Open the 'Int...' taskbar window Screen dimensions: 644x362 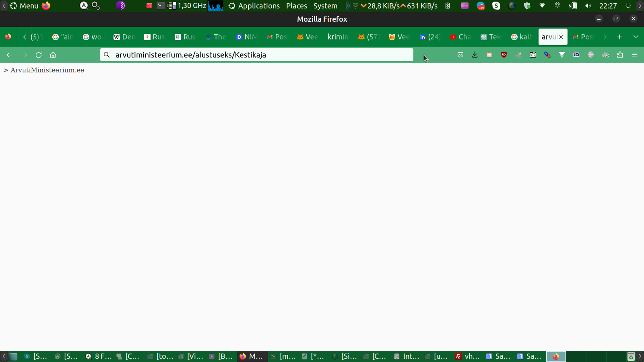coord(407,356)
